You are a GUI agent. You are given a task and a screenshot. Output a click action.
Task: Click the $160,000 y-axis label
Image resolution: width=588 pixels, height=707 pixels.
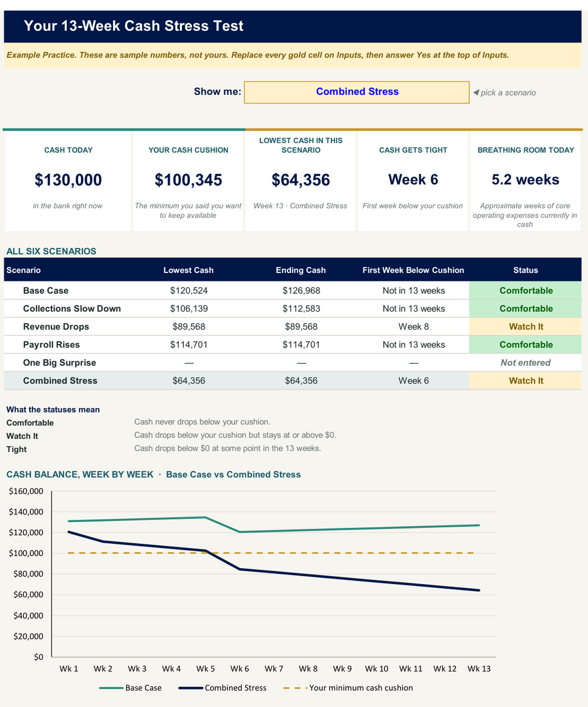coord(26,491)
